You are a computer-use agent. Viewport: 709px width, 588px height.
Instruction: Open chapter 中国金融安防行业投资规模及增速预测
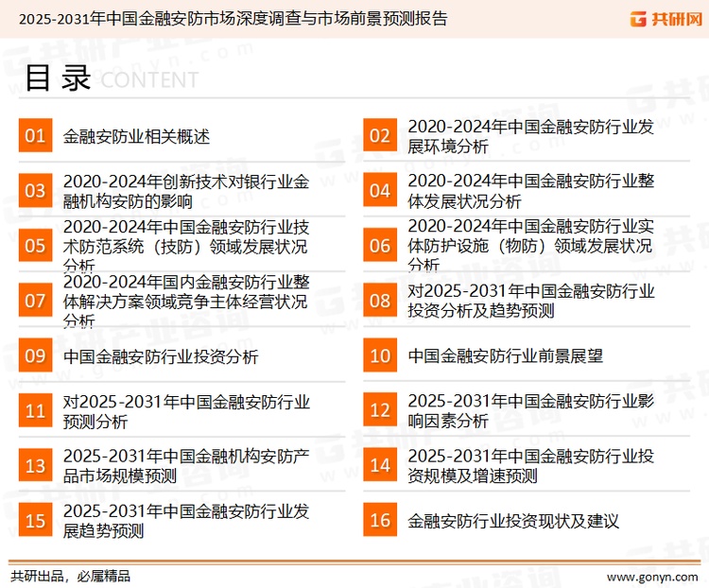click(530, 465)
